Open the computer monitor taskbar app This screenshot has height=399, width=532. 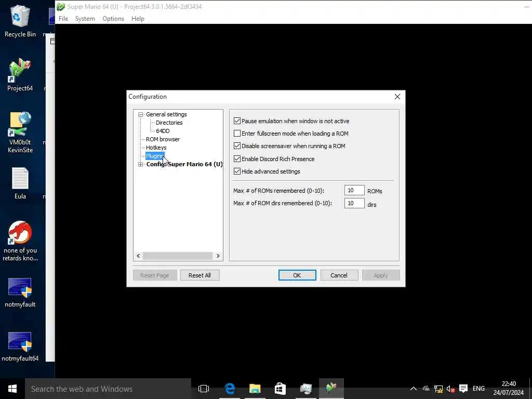point(305,389)
